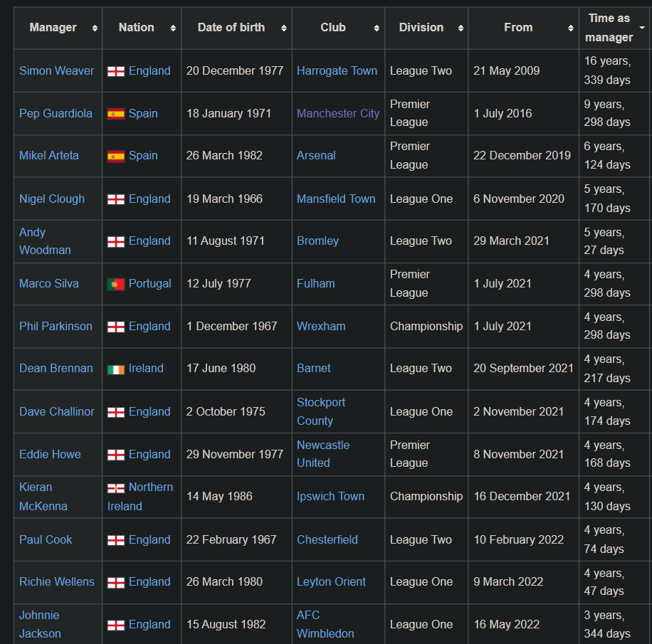This screenshot has width=652, height=644.
Task: Open Marco Silva link
Action: pyautogui.click(x=48, y=283)
